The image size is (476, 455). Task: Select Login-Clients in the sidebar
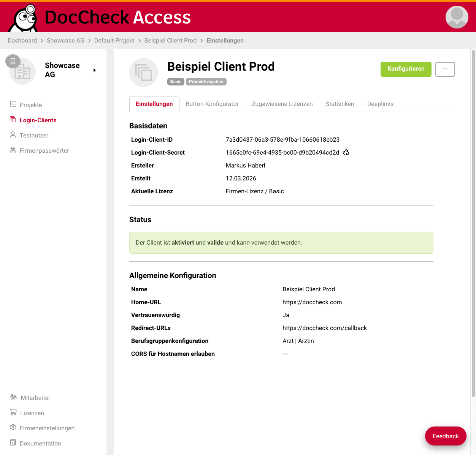pos(38,120)
